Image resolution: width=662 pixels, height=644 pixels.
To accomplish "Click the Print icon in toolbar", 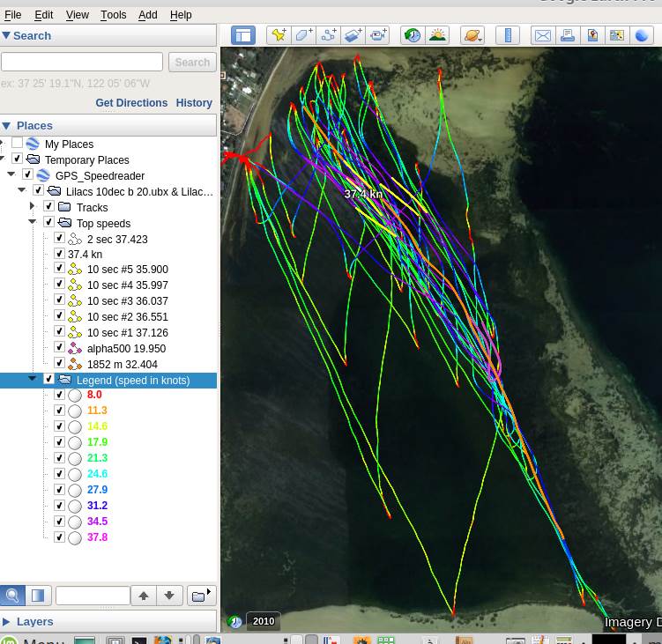I will click(567, 35).
